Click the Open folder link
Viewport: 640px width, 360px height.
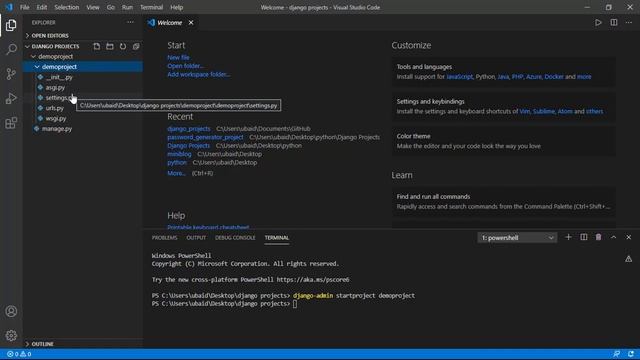[x=185, y=66]
